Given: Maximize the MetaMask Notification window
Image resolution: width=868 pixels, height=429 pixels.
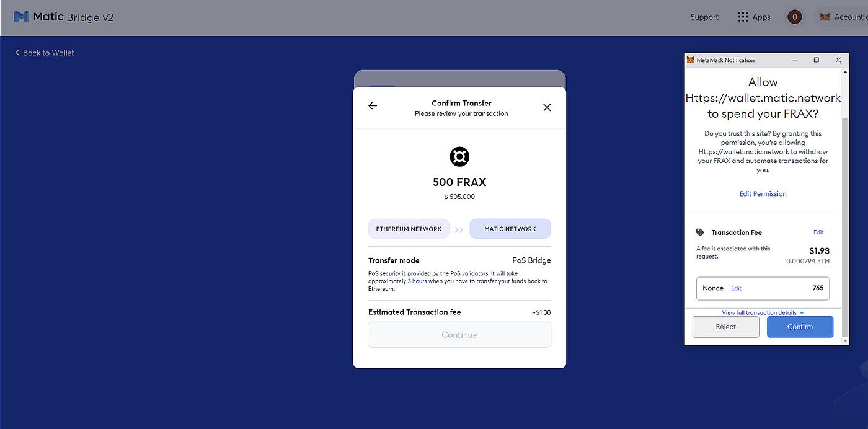Looking at the screenshot, I should [816, 60].
